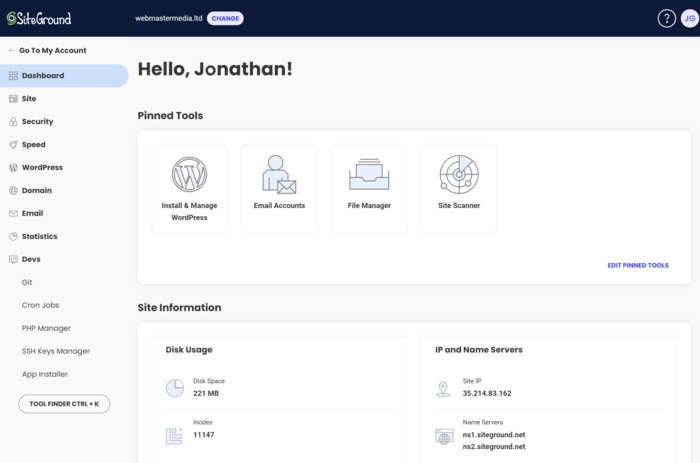Expand the Speed menu section

[33, 145]
